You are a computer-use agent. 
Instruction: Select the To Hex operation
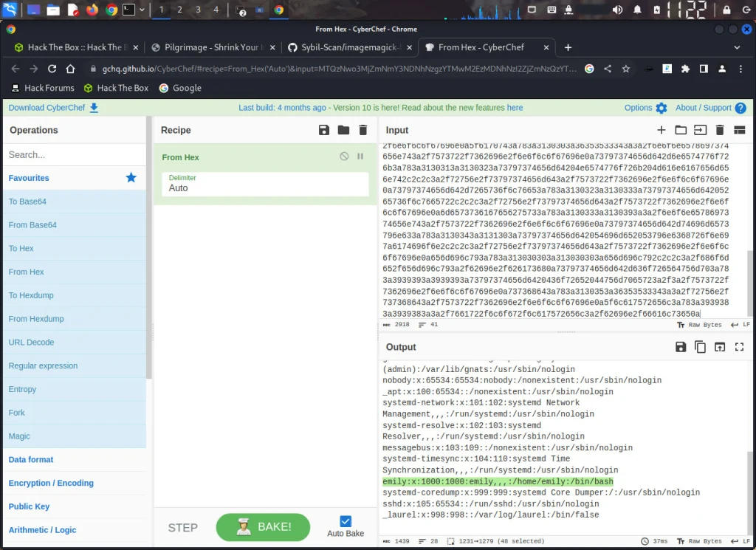[x=75, y=248]
